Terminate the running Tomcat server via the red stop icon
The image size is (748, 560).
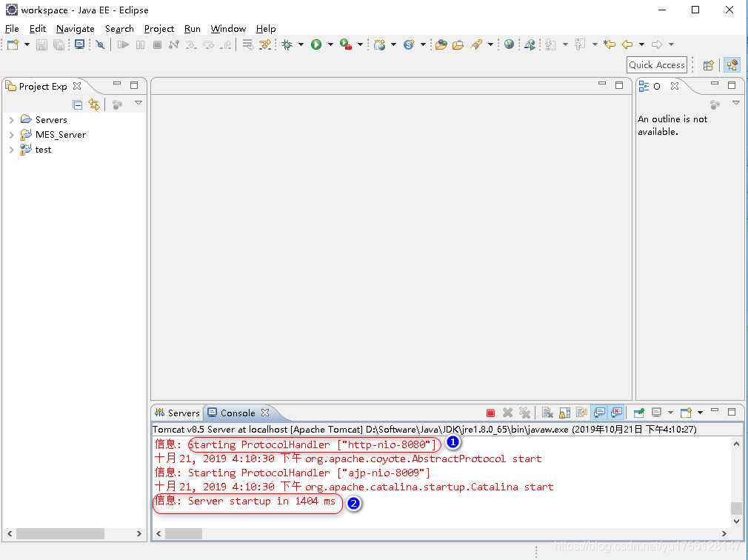tap(490, 413)
